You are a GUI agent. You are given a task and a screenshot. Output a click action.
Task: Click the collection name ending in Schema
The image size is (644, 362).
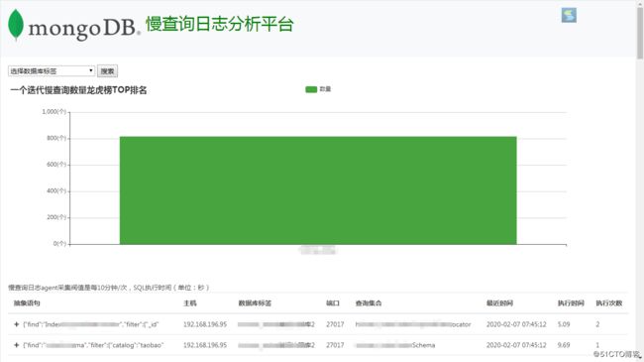pyautogui.click(x=395, y=345)
